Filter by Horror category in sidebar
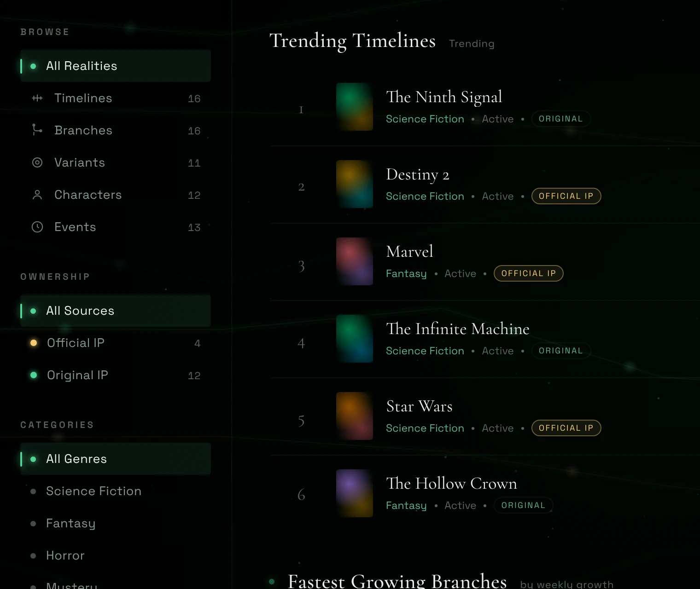The height and width of the screenshot is (589, 700). (x=116, y=555)
